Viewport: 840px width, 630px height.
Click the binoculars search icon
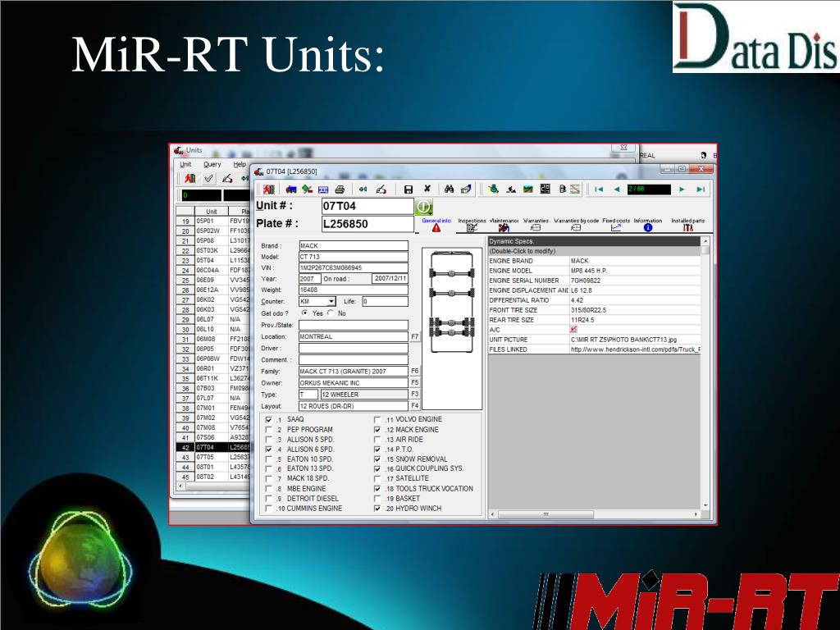pos(449,189)
